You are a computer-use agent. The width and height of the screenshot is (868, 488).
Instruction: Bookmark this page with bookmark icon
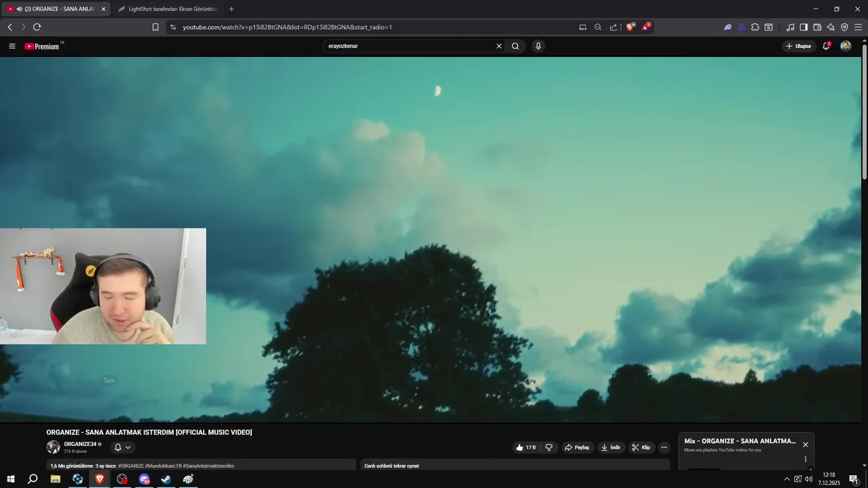tap(155, 27)
